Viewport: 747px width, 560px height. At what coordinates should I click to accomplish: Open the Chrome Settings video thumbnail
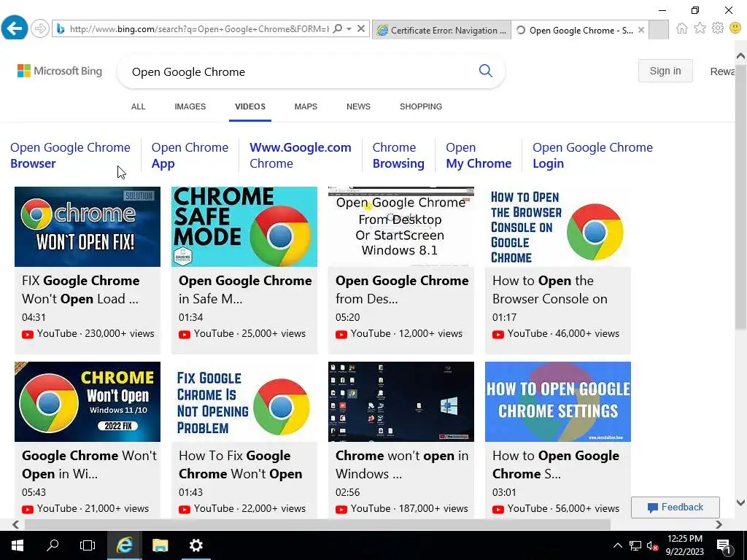tap(558, 402)
